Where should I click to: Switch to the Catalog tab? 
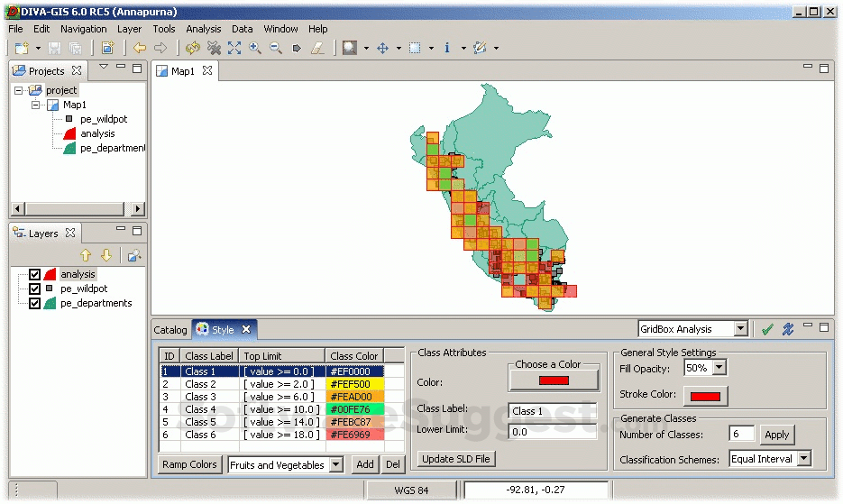coord(170,330)
